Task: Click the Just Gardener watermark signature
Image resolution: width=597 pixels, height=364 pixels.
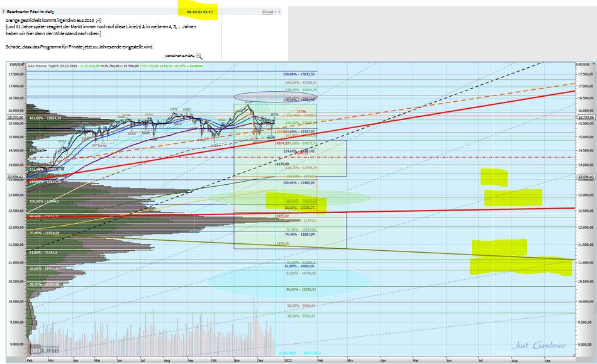Action: [x=542, y=345]
